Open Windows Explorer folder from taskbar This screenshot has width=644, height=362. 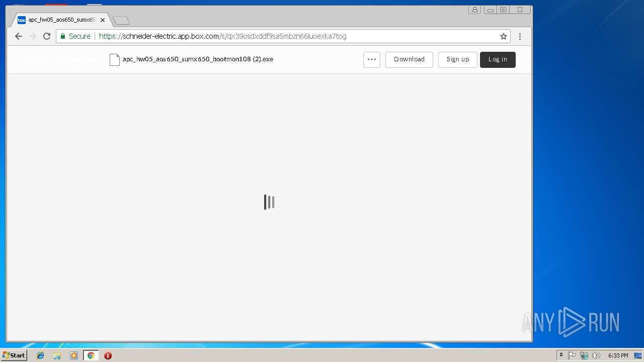57,355
